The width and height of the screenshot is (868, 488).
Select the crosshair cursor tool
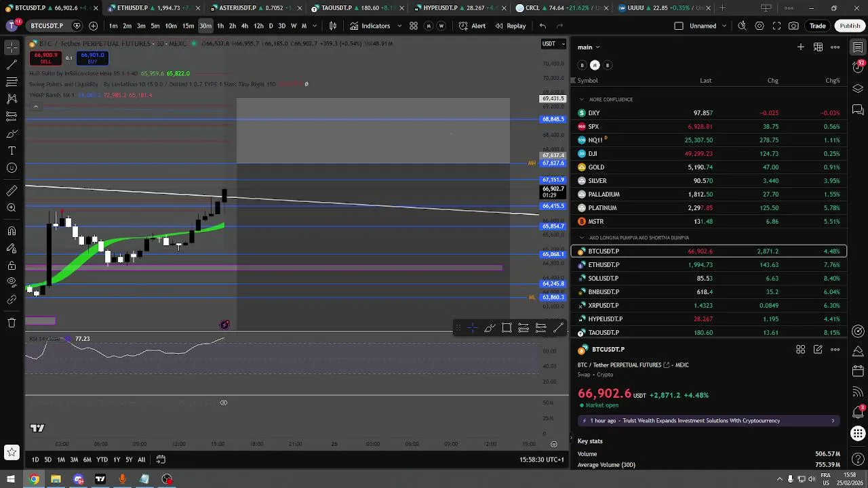[x=12, y=48]
